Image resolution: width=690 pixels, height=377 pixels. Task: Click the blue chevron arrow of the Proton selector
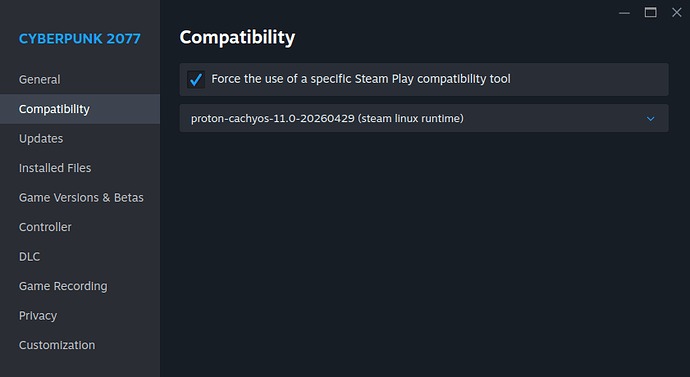[650, 119]
